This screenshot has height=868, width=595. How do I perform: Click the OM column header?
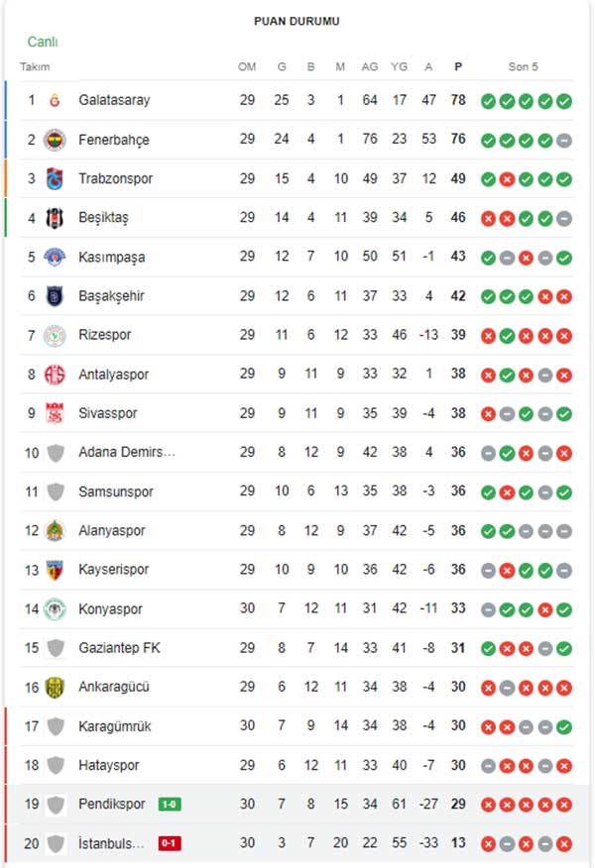247,67
